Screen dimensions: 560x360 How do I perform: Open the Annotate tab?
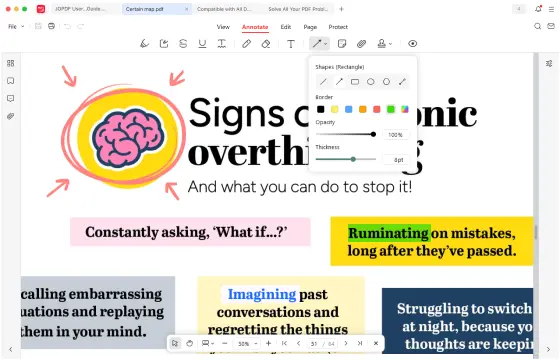pos(255,27)
